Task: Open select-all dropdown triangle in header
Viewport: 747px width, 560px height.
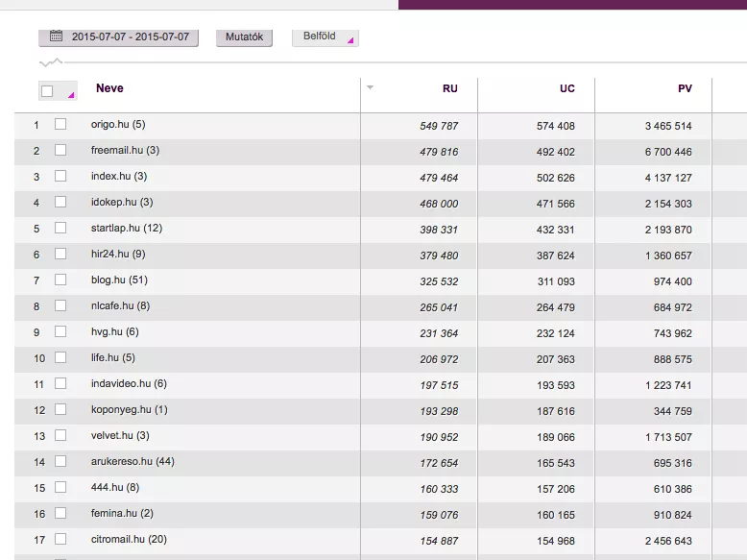Action: point(71,95)
